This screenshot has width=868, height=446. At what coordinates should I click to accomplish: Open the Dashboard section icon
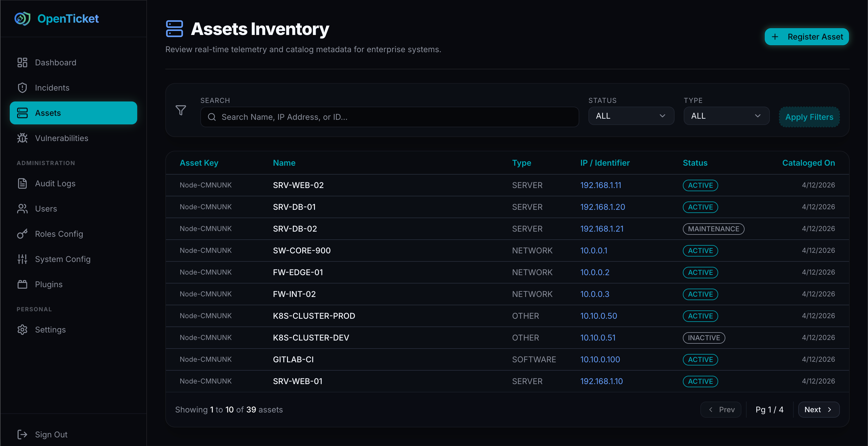click(22, 62)
